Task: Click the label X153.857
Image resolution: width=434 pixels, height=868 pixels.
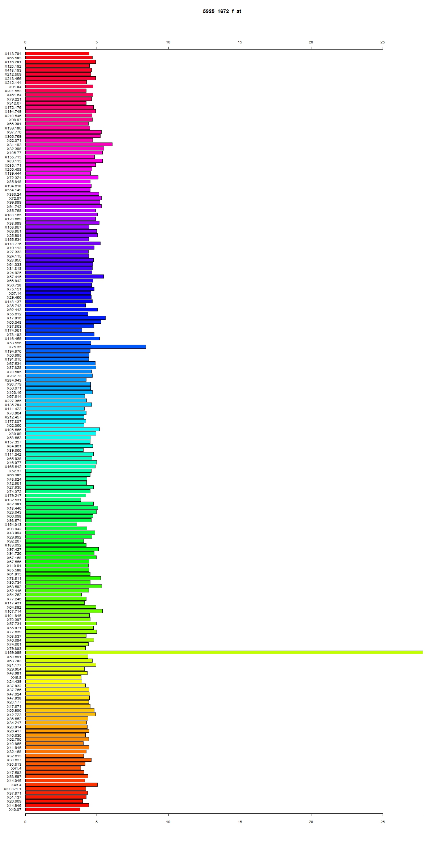Action: 13,227
